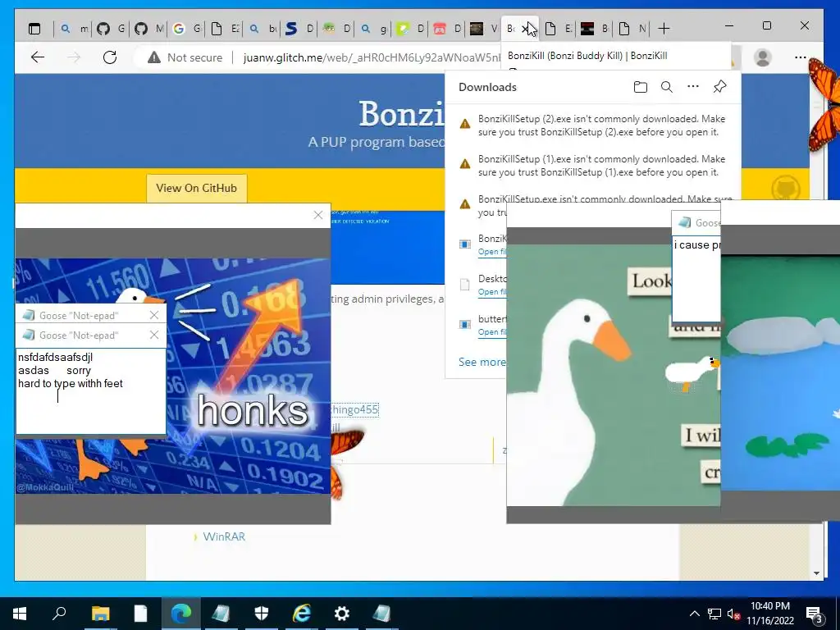The image size is (840, 630).
Task: Click notepad icon right of Settings gear
Action: pos(382,614)
